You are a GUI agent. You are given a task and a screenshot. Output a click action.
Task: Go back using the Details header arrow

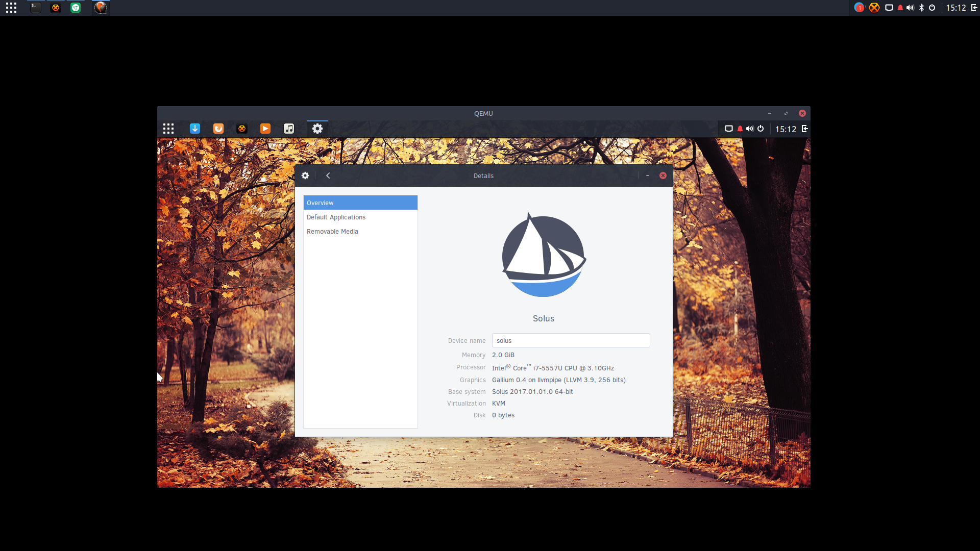point(328,176)
